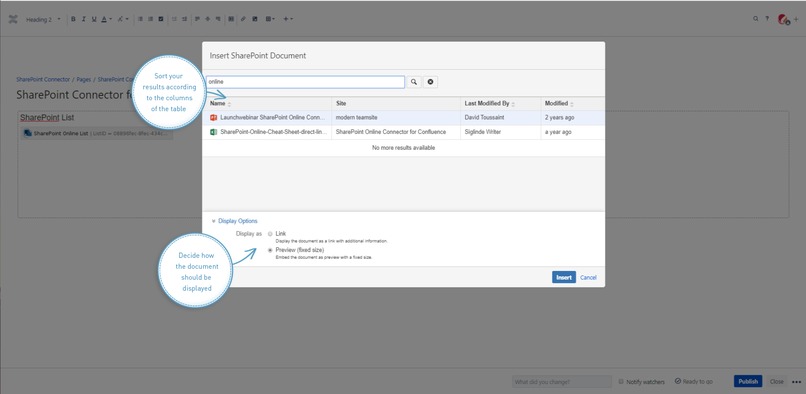Toggle italic formatting
Screen dimensions: 806x394
tap(83, 19)
